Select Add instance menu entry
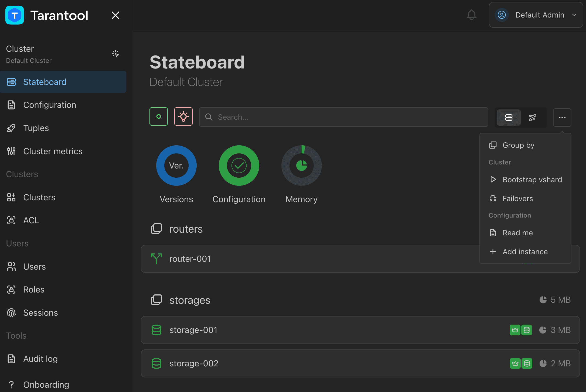The image size is (586, 392). [525, 252]
